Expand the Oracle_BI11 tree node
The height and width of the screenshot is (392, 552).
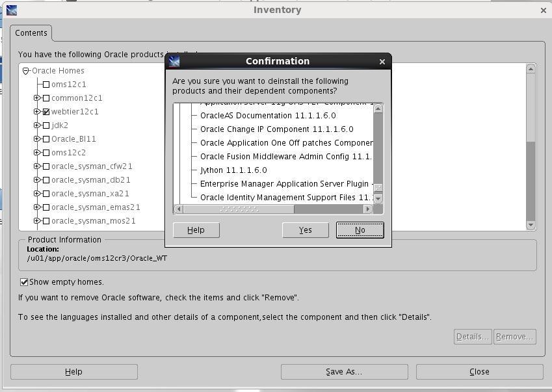point(37,138)
